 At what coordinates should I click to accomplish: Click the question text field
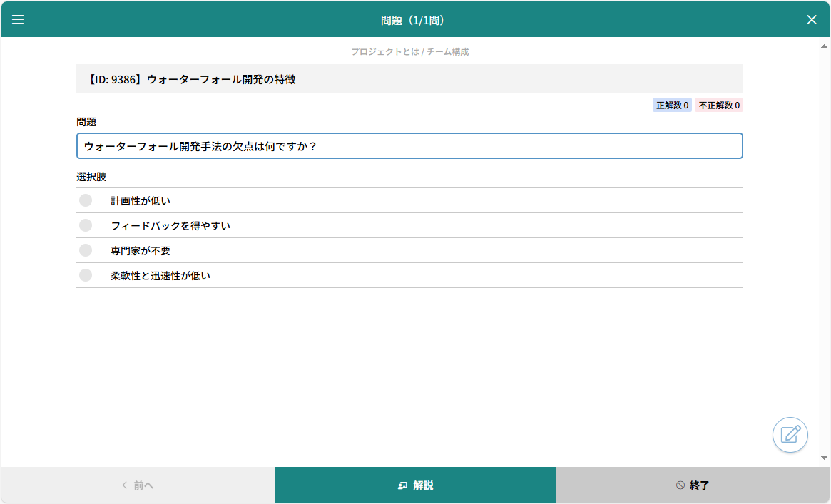[409, 146]
